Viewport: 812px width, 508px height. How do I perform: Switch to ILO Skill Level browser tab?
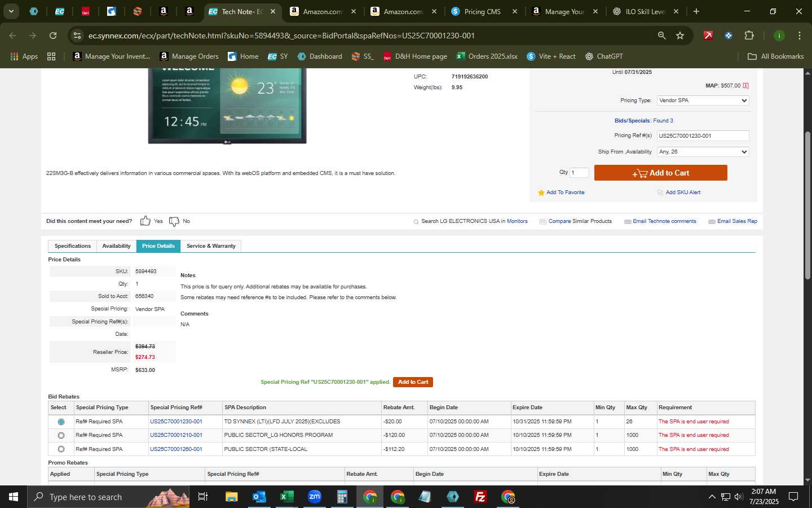tap(645, 11)
